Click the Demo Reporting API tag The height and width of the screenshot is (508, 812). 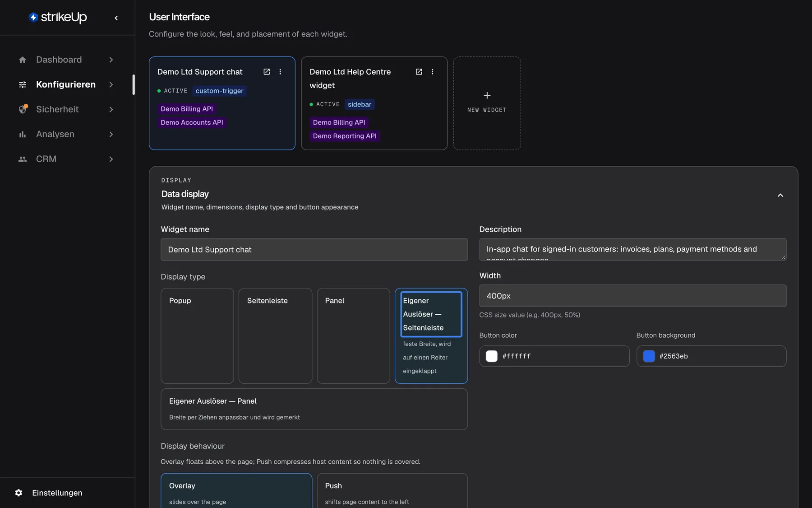coord(345,136)
